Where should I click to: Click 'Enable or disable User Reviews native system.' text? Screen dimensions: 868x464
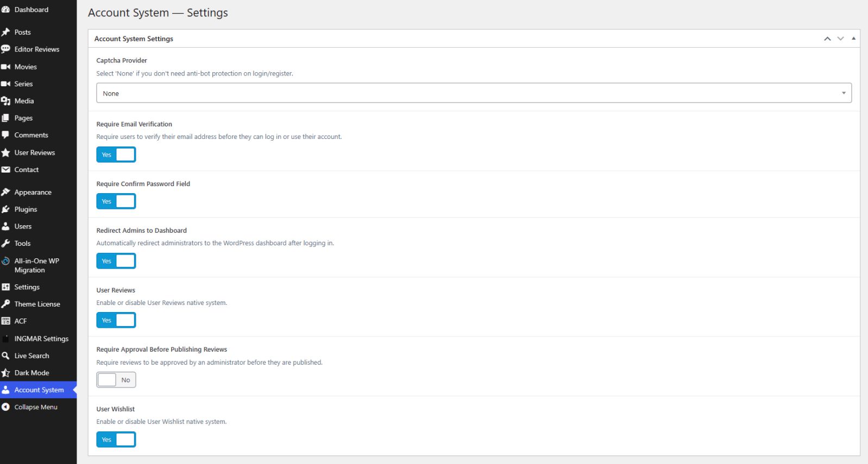coord(161,303)
